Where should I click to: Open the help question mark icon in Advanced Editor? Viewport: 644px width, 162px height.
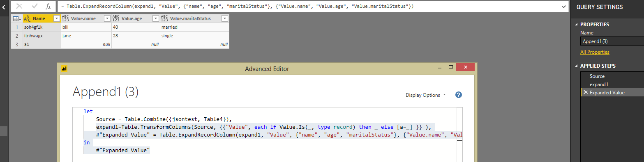click(x=459, y=95)
